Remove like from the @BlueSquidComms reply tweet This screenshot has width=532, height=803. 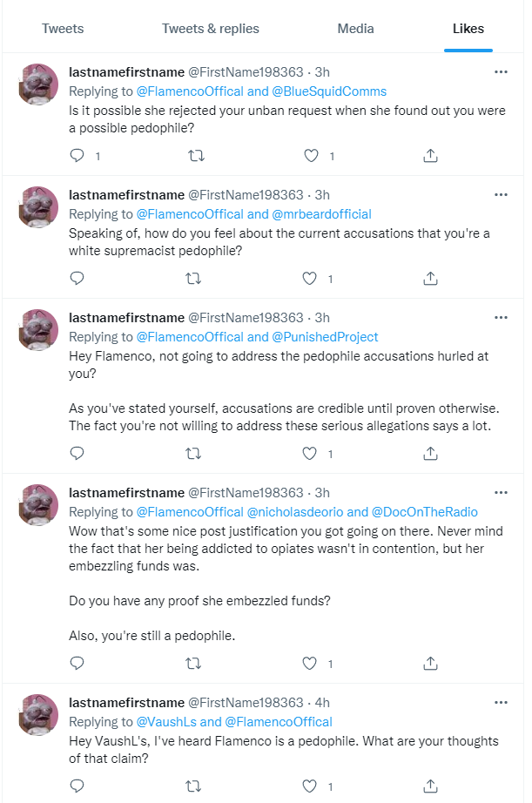click(309, 156)
